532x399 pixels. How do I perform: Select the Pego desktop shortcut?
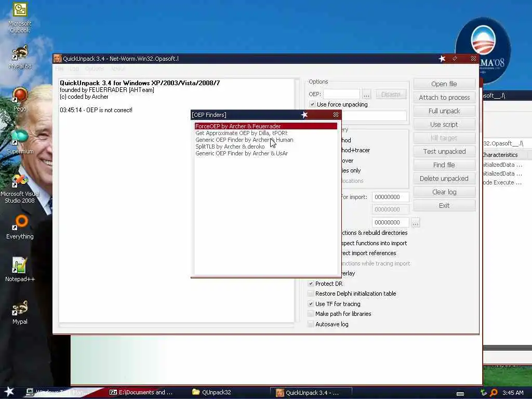coord(20,99)
